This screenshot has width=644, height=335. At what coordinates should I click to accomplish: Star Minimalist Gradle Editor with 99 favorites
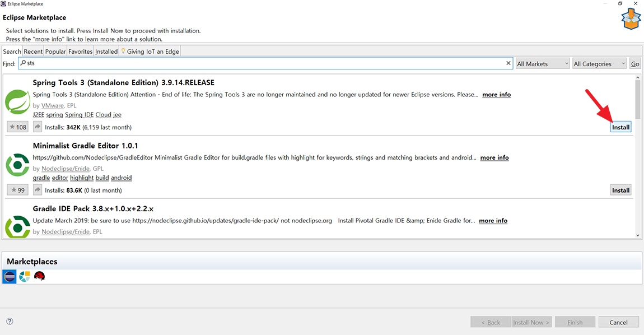coord(18,190)
